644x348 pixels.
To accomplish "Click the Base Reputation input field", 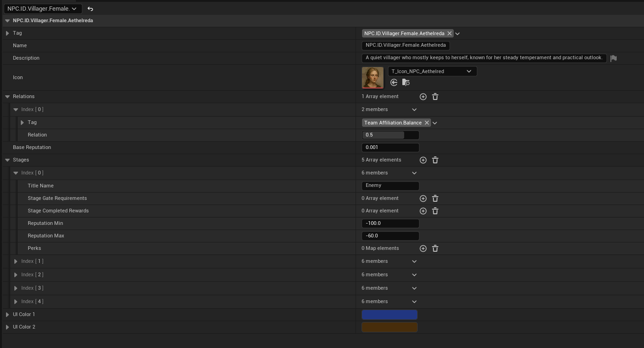I will [x=390, y=148].
